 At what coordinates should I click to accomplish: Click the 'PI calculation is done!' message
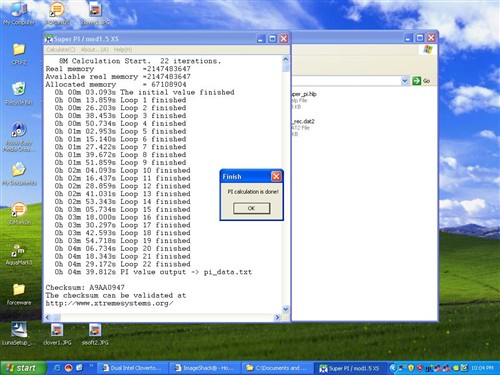tap(253, 192)
